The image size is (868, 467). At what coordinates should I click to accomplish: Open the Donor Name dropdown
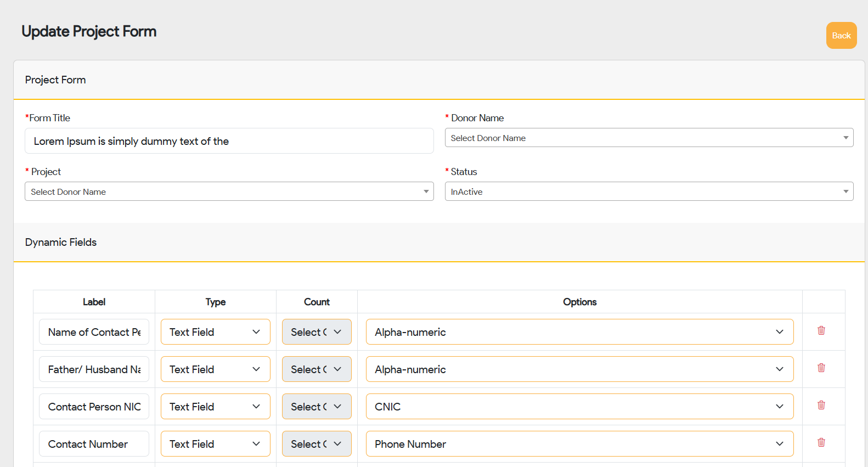[649, 138]
